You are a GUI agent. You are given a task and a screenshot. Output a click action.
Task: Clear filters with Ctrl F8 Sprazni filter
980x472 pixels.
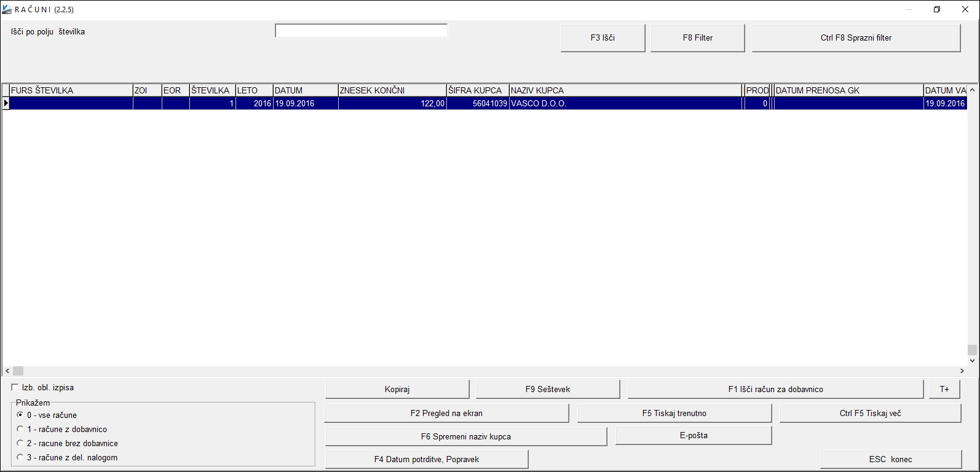click(856, 37)
